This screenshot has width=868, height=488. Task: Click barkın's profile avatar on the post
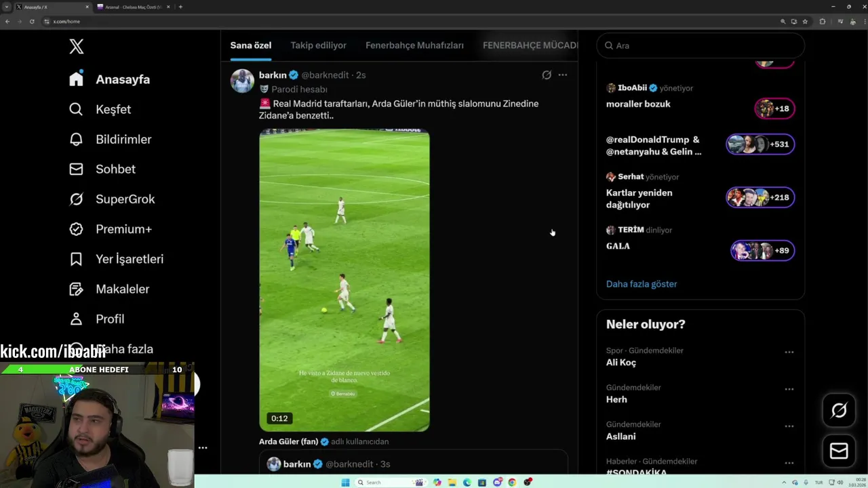[x=242, y=81]
